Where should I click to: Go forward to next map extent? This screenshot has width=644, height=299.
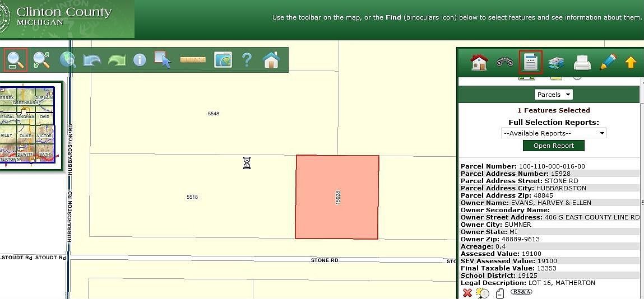[x=117, y=60]
